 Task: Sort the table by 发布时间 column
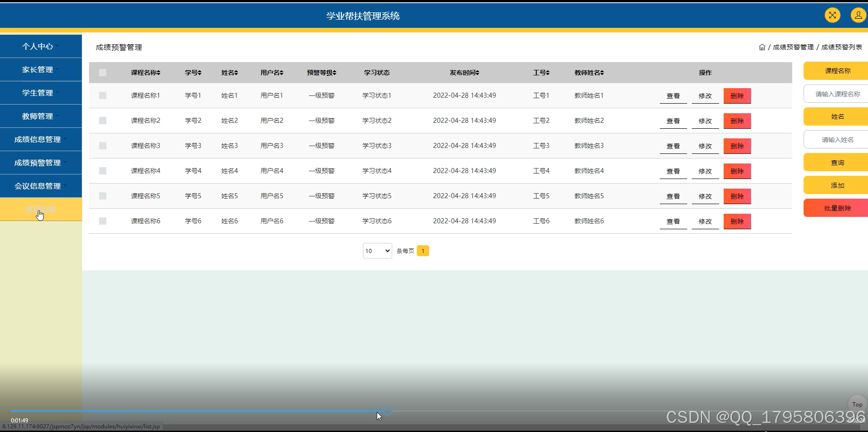pos(464,72)
